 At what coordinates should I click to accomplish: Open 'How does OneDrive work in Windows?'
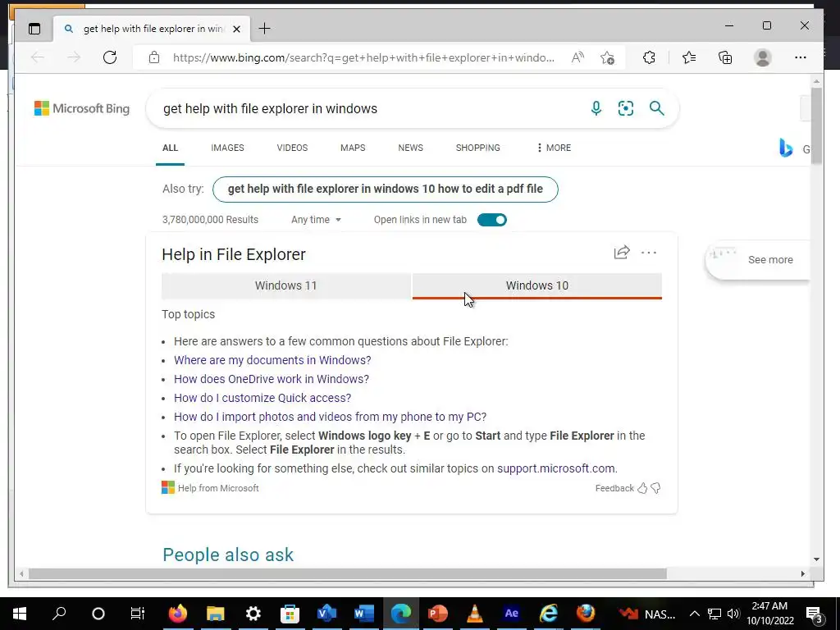[x=271, y=379]
